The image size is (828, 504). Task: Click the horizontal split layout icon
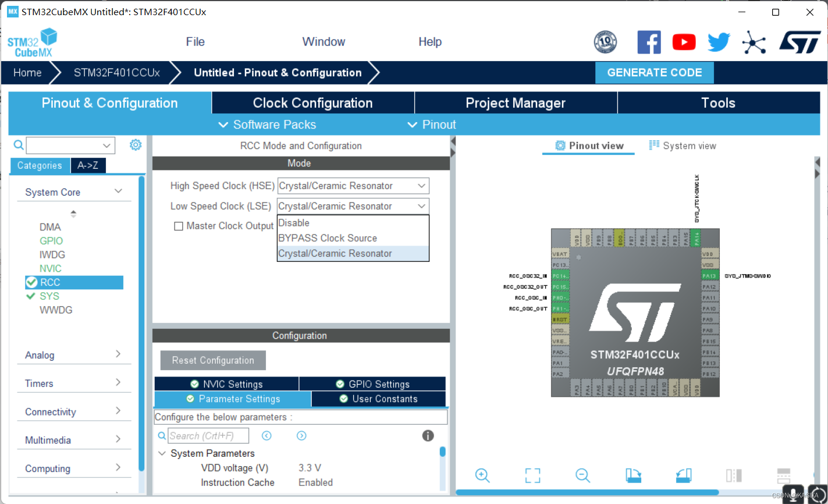point(784,475)
